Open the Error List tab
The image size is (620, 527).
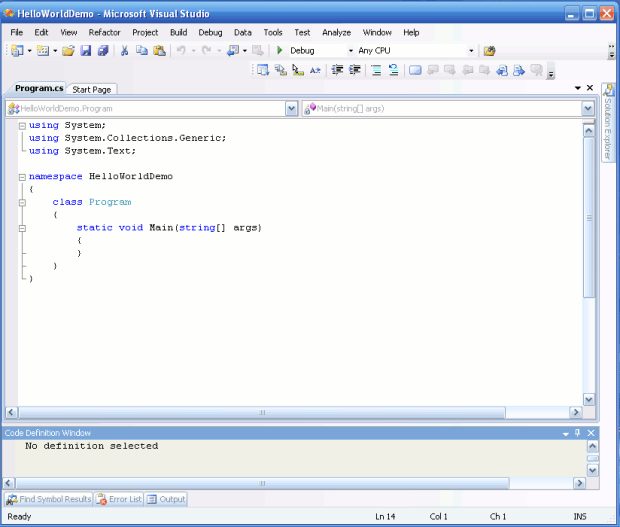click(x=119, y=499)
